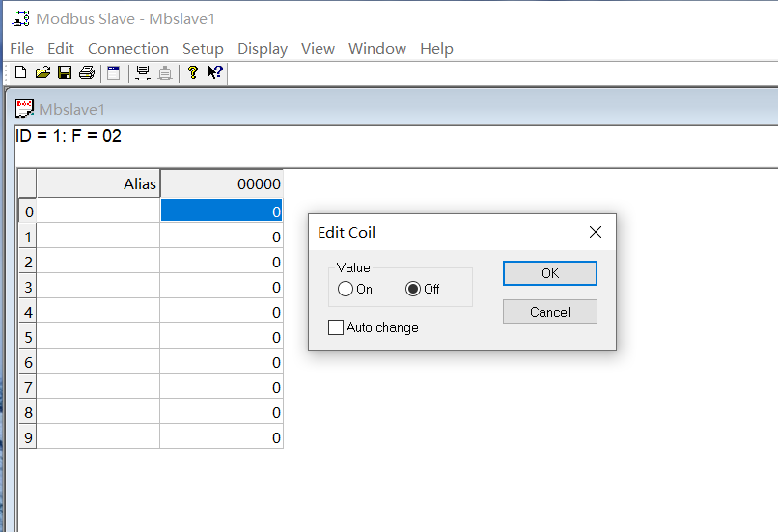The image size is (778, 532).
Task: Click Cancel in Edit Coil dialog
Action: tap(549, 312)
